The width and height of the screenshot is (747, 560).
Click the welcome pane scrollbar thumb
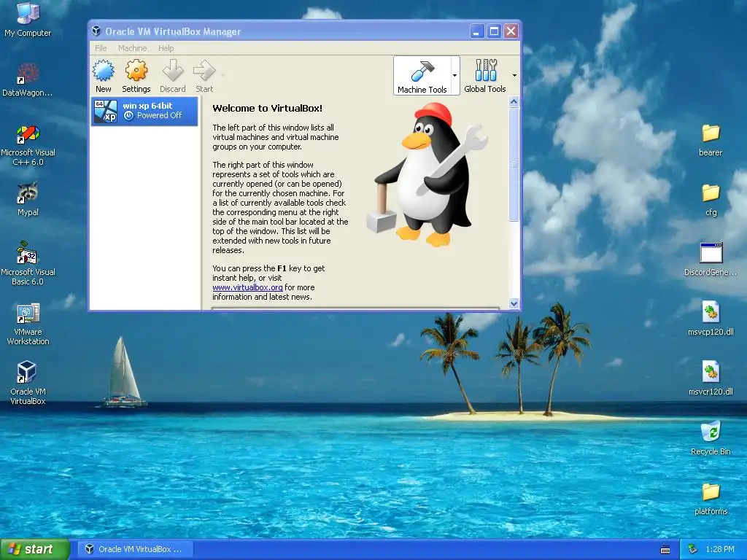pyautogui.click(x=514, y=164)
